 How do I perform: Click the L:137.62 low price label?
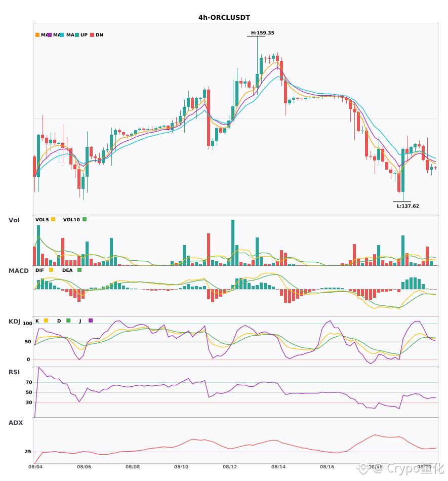click(x=408, y=206)
